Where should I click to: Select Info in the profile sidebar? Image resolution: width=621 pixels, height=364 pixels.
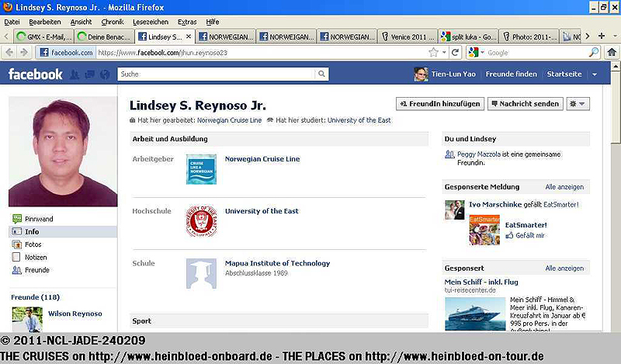tap(63, 232)
